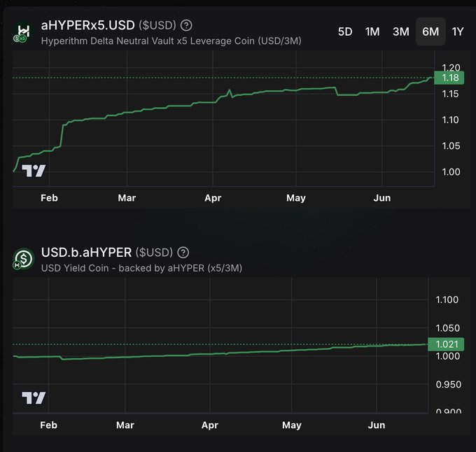The image size is (476, 452).
Task: Click the 1.100 price axis label
Action: coord(447,299)
